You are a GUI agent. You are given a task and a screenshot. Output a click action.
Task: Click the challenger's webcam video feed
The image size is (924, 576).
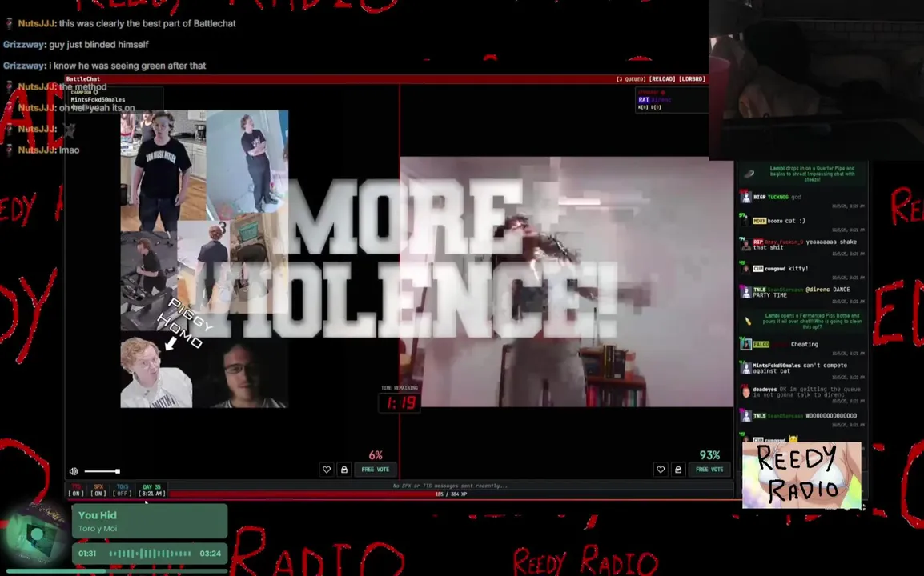tap(566, 282)
